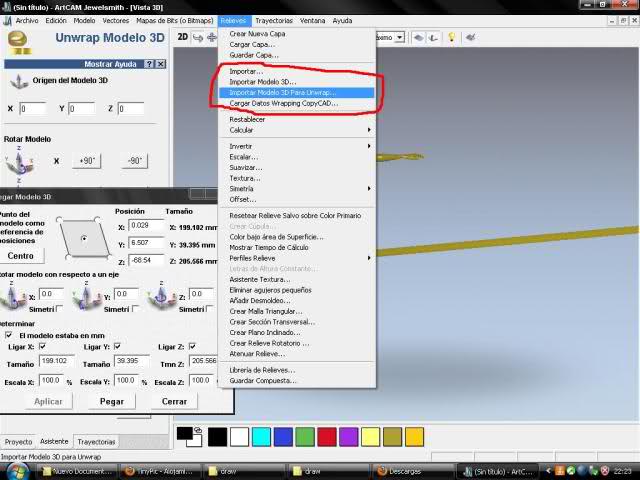Click the Aplicar button
The width and height of the screenshot is (640, 480).
tap(48, 402)
